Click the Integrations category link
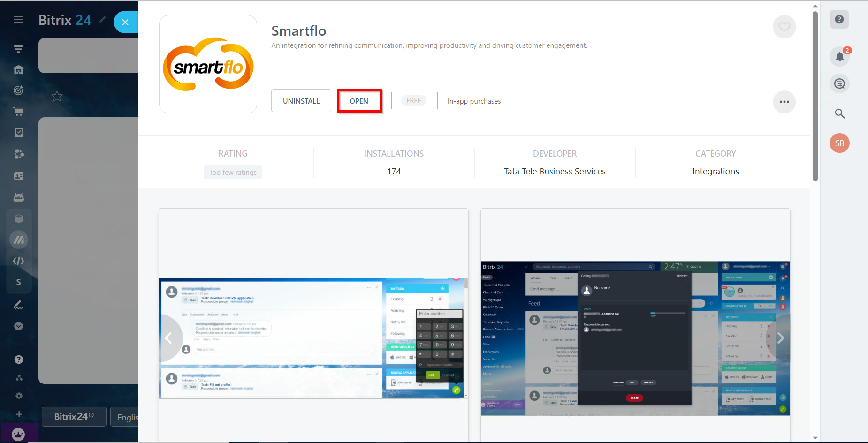 tap(716, 172)
